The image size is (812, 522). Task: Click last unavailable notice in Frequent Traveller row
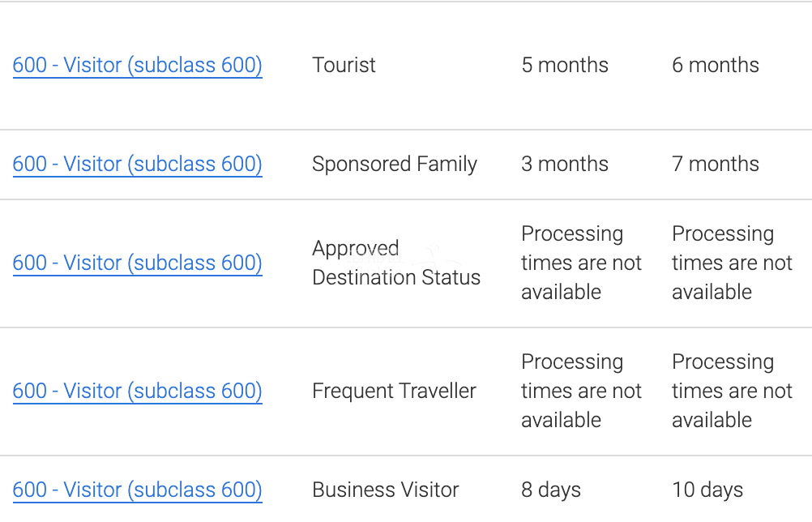tap(732, 391)
